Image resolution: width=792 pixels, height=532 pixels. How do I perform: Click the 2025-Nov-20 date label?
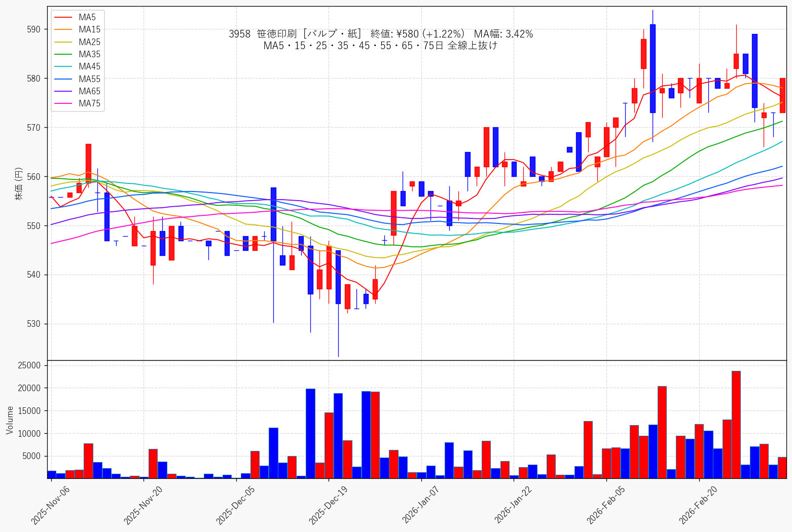click(142, 505)
